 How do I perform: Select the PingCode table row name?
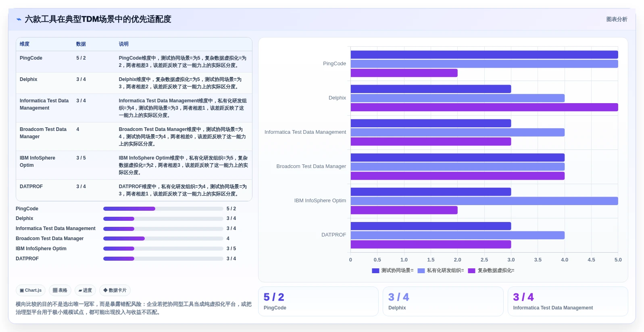(x=31, y=58)
